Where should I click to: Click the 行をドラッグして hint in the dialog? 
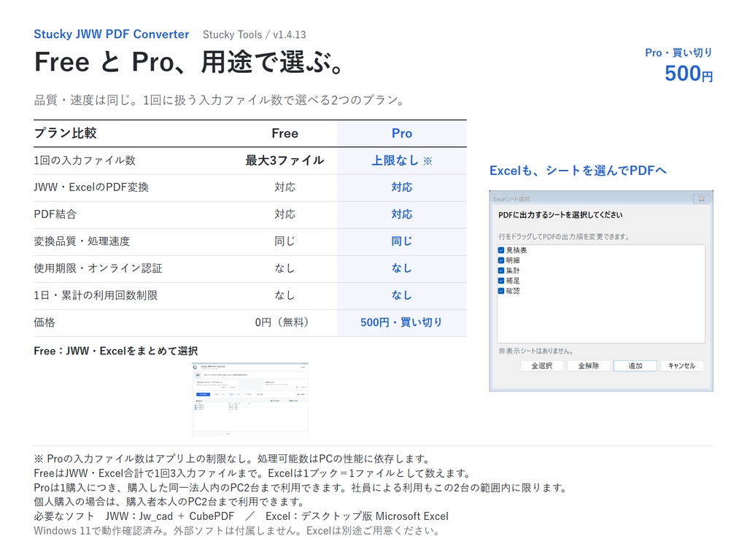tap(564, 237)
